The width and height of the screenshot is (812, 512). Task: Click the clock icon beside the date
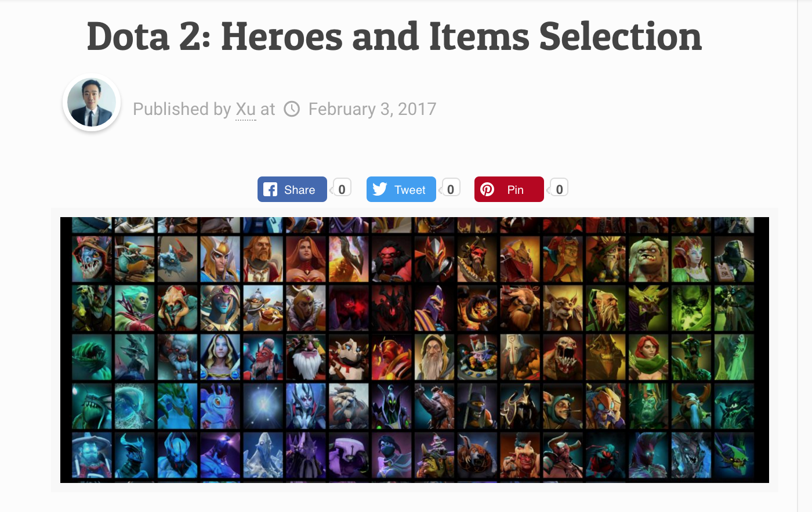(292, 109)
